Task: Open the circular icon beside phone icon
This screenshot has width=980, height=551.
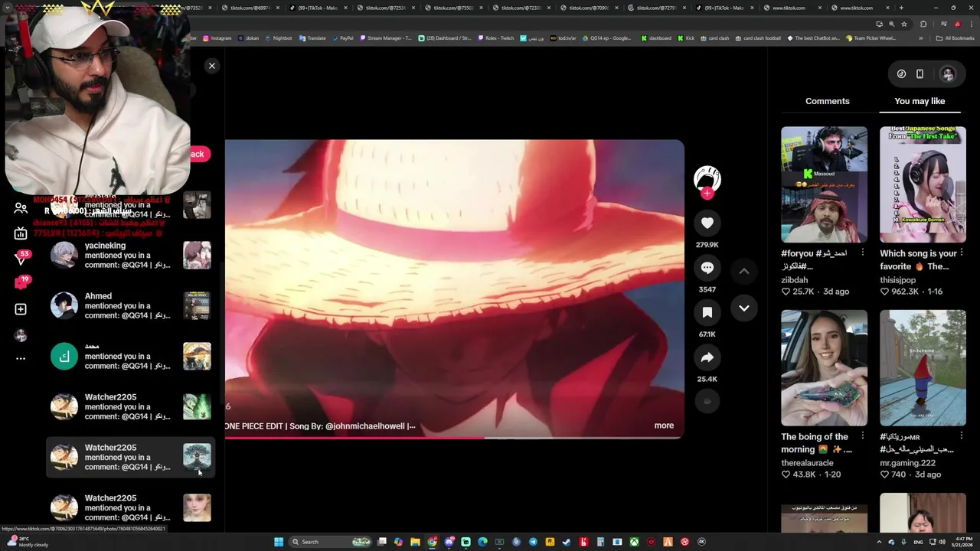Action: point(901,74)
